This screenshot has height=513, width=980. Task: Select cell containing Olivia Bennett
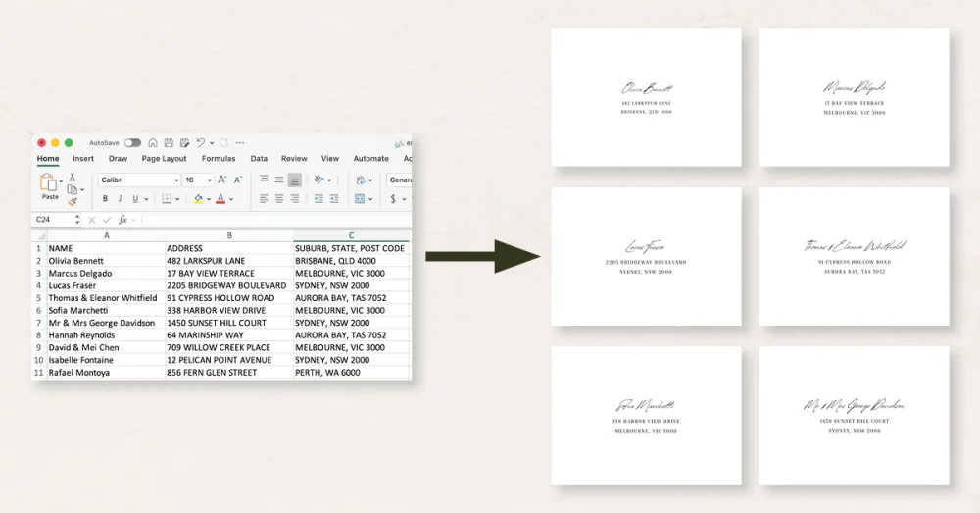(x=106, y=261)
